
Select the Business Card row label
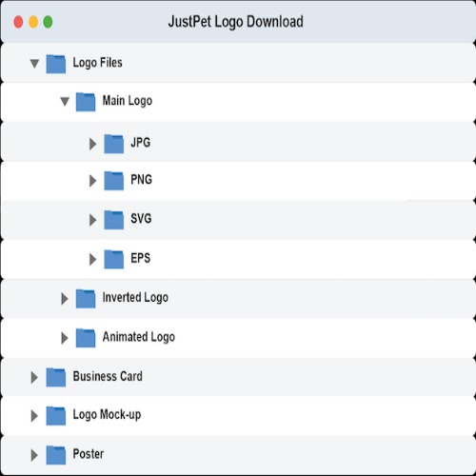(108, 376)
